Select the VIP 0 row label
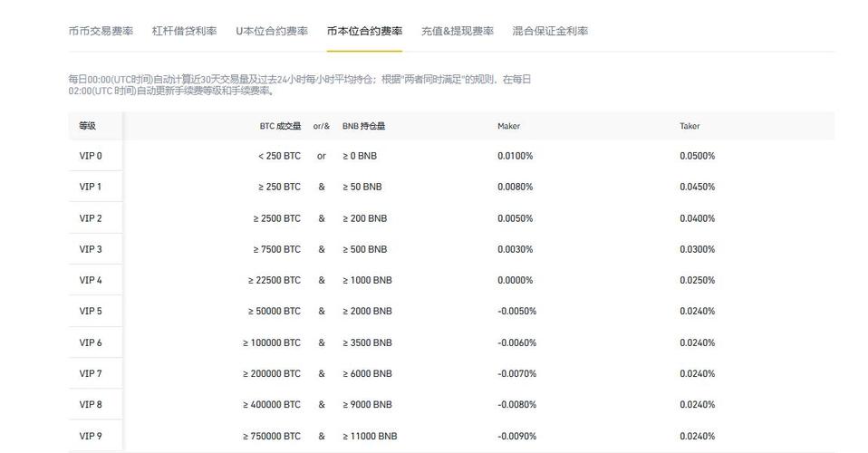The height and width of the screenshot is (453, 868). [91, 156]
